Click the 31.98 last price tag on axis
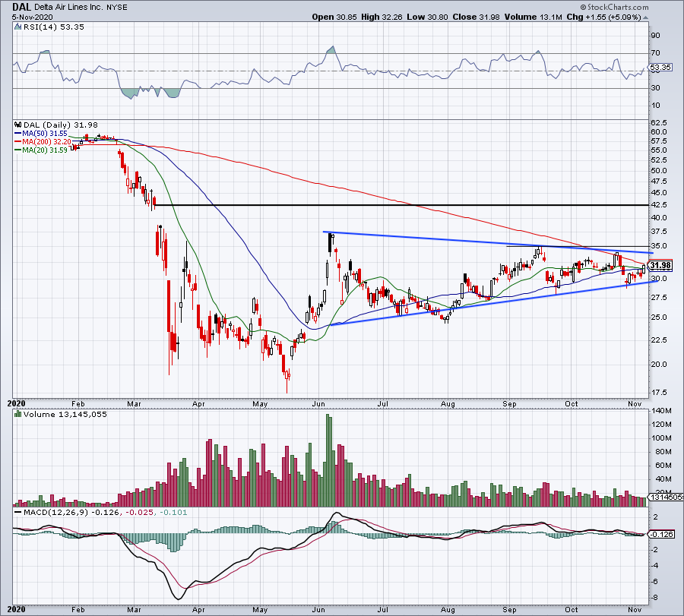This screenshot has height=616, width=684. coord(660,265)
